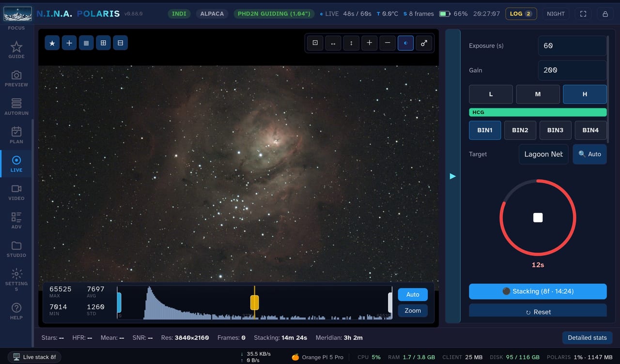Click the Exposure seconds field
Image resolution: width=620 pixels, height=364 pixels.
[572, 45]
